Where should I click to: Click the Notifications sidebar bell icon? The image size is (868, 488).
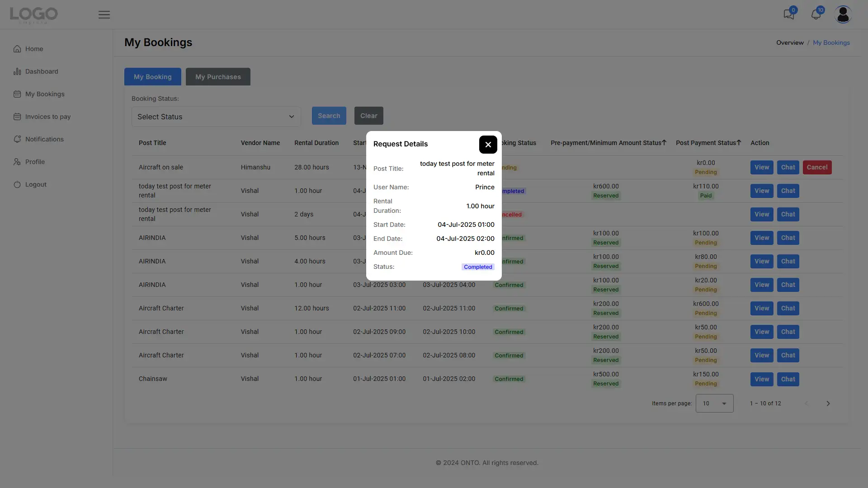pyautogui.click(x=17, y=139)
